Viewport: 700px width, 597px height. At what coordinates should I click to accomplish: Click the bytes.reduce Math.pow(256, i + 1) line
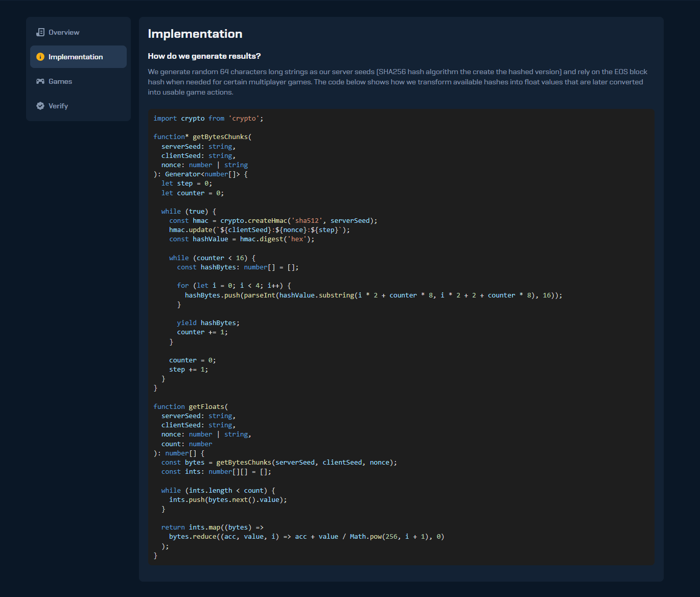coord(307,537)
